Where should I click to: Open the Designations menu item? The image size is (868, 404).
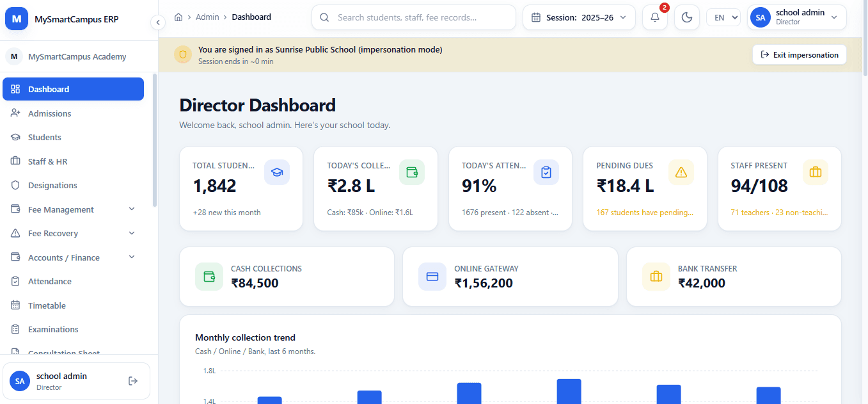(x=73, y=185)
